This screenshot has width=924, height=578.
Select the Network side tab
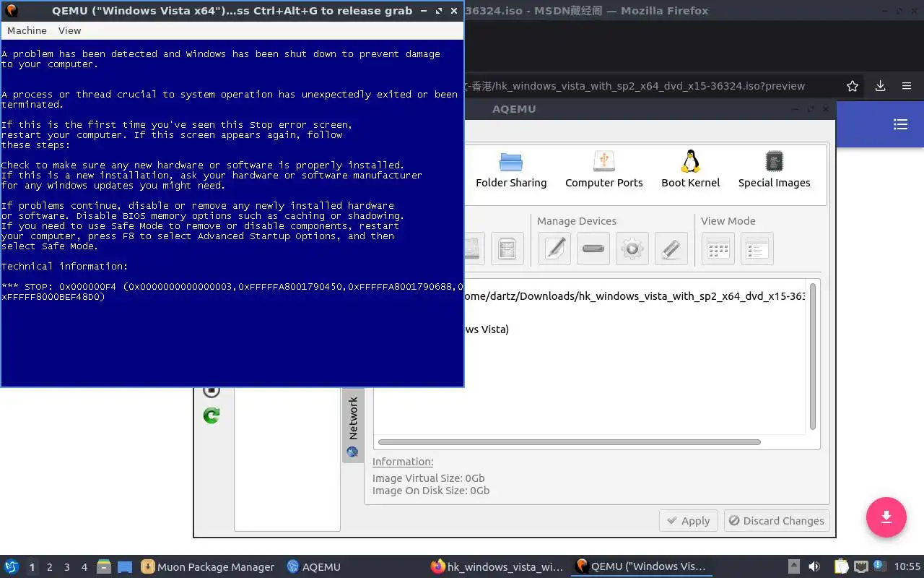pyautogui.click(x=353, y=426)
